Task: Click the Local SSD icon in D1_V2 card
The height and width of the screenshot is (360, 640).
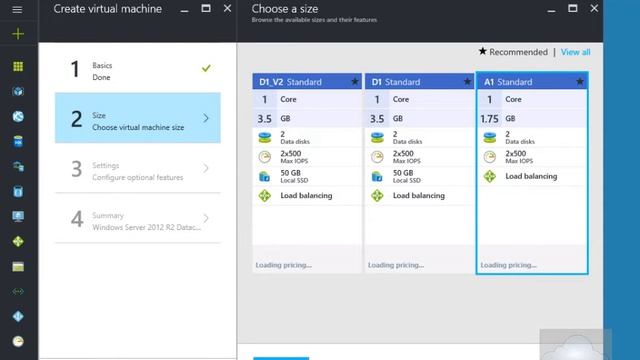Action: click(x=264, y=176)
